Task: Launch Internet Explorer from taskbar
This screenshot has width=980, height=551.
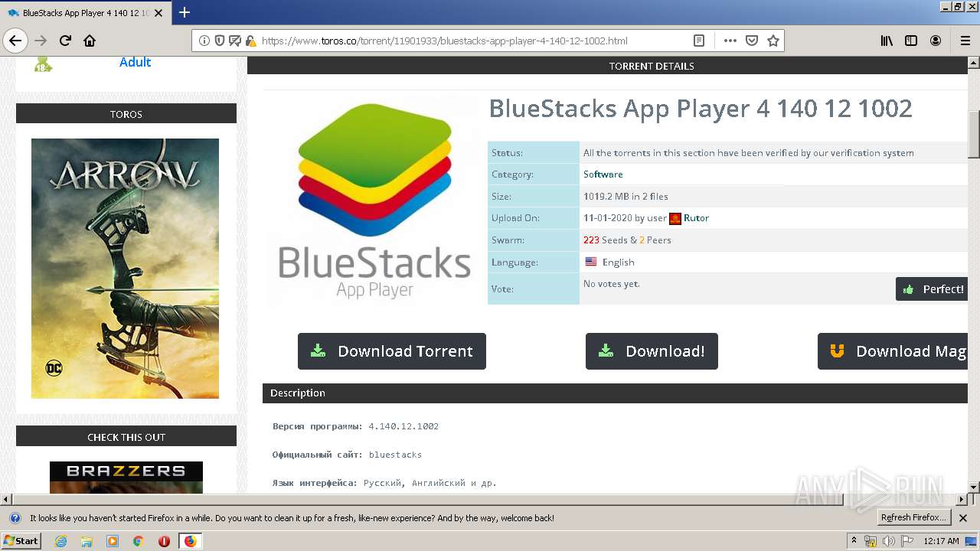Action: click(60, 541)
